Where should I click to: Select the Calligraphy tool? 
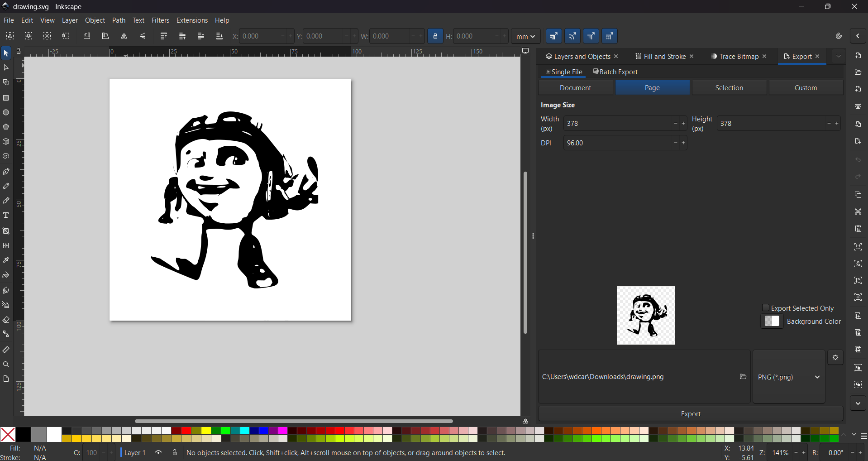click(6, 201)
